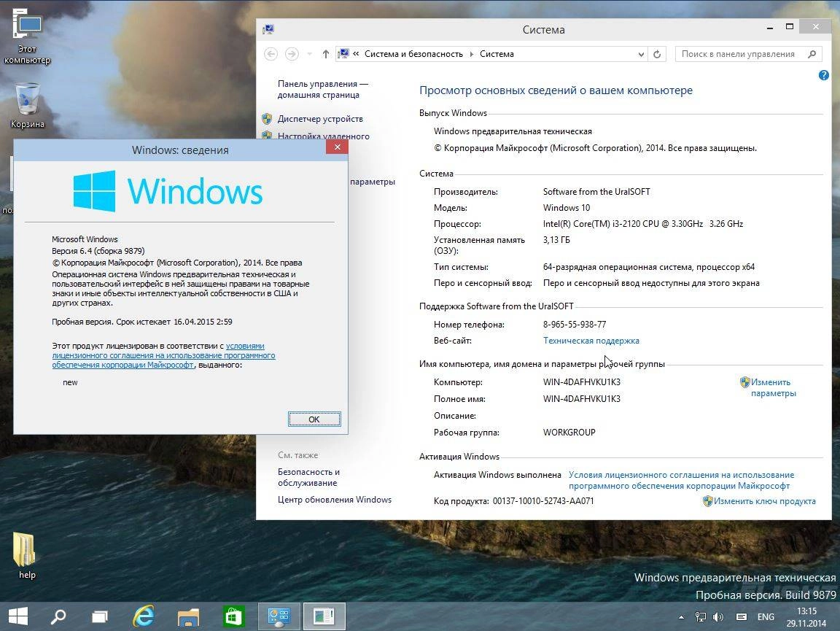The height and width of the screenshot is (631, 840).
Task: Open the touch keyboard tray icon
Action: click(x=742, y=617)
